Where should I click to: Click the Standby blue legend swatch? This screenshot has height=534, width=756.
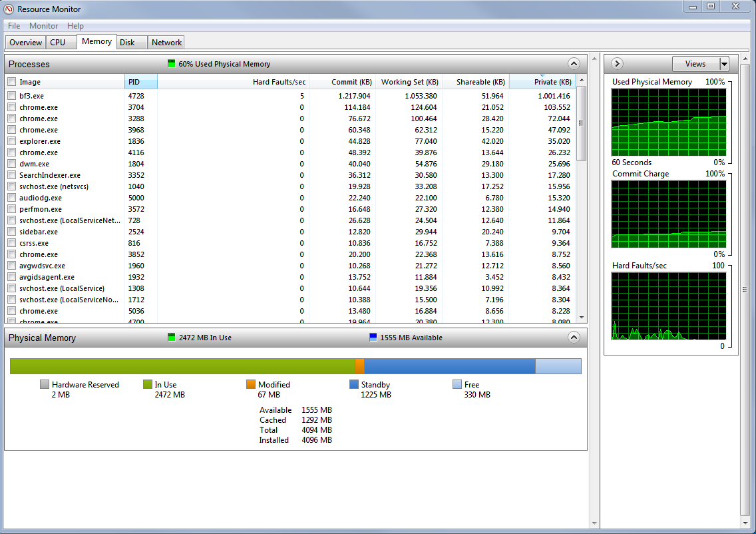click(354, 384)
